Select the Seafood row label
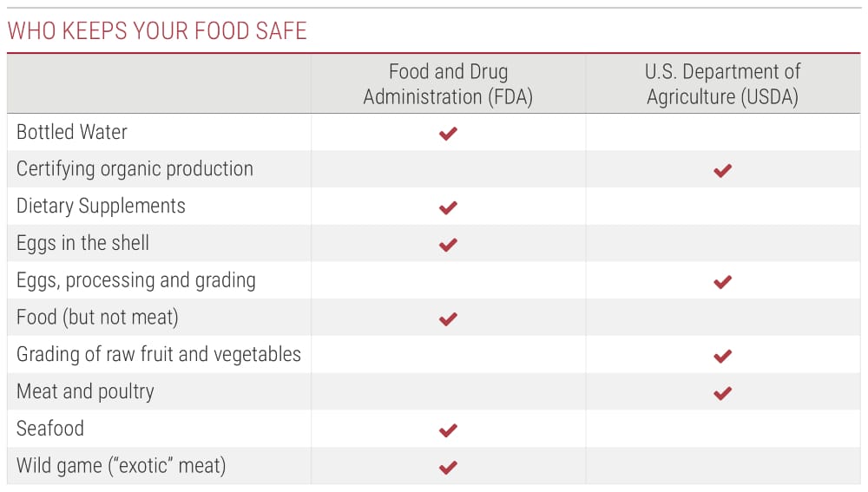 pos(50,428)
